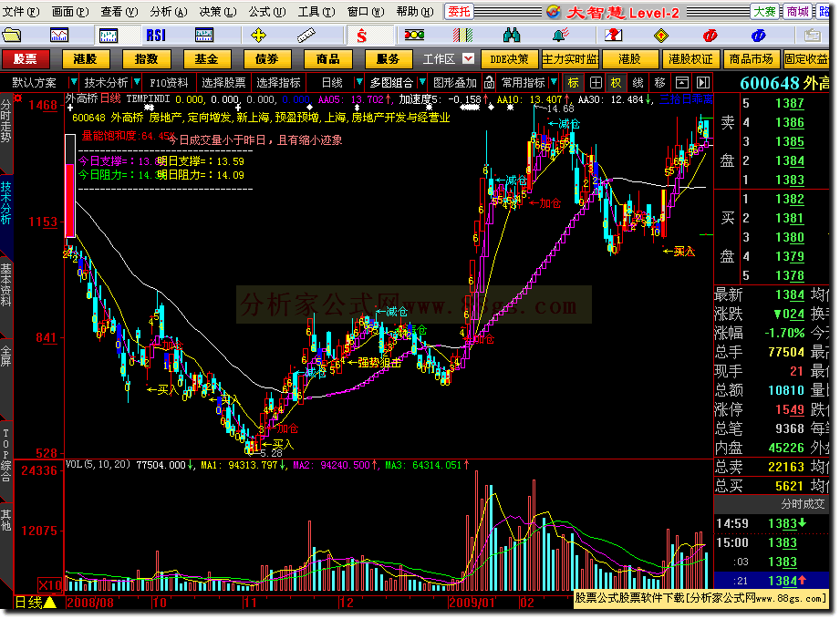Open the 分析 menu
The height and width of the screenshot is (619, 840).
168,11
